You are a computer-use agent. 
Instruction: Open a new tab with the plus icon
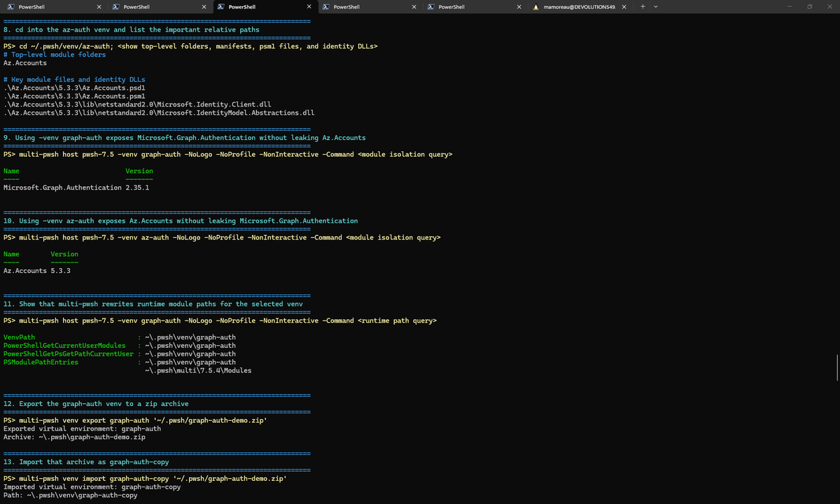point(643,6)
